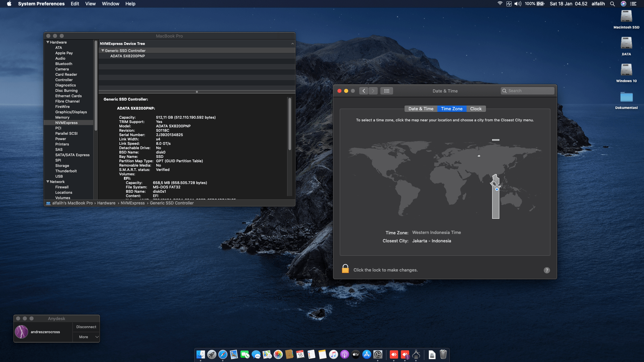Open Reminders from the Dock
The image size is (644, 362).
[311, 354]
